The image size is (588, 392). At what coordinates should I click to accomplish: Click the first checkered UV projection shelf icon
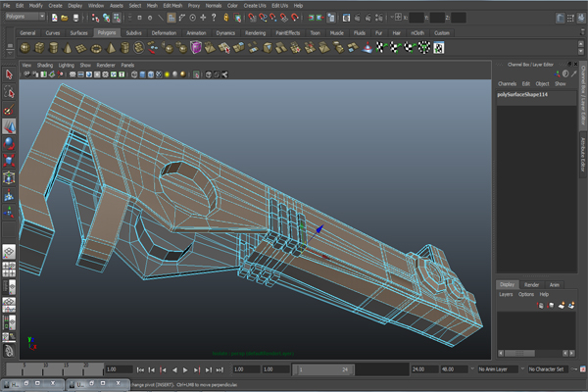(381, 48)
